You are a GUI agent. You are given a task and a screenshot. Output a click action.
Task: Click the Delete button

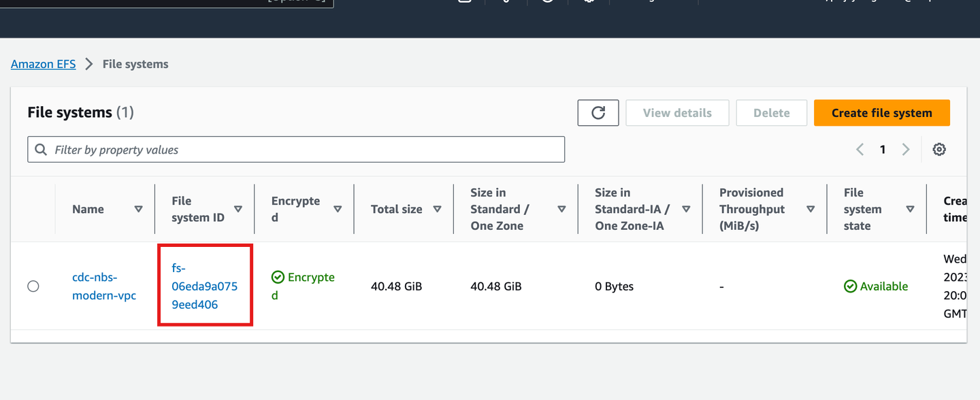click(771, 112)
